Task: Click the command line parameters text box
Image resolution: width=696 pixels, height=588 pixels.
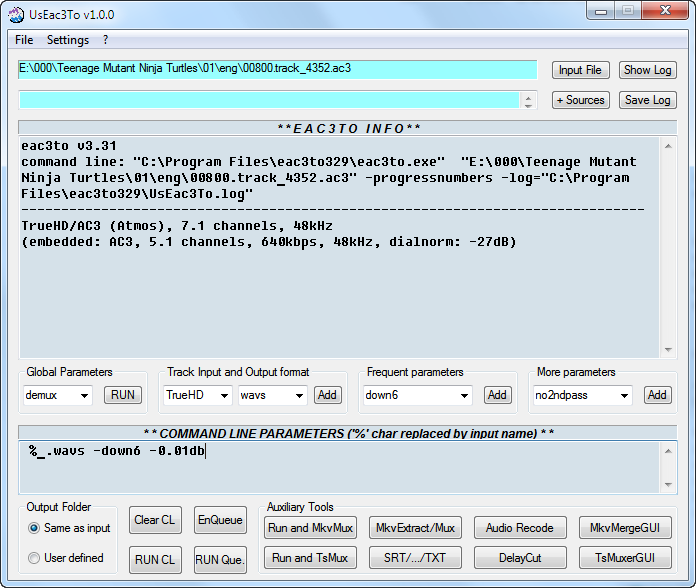Action: [x=340, y=467]
